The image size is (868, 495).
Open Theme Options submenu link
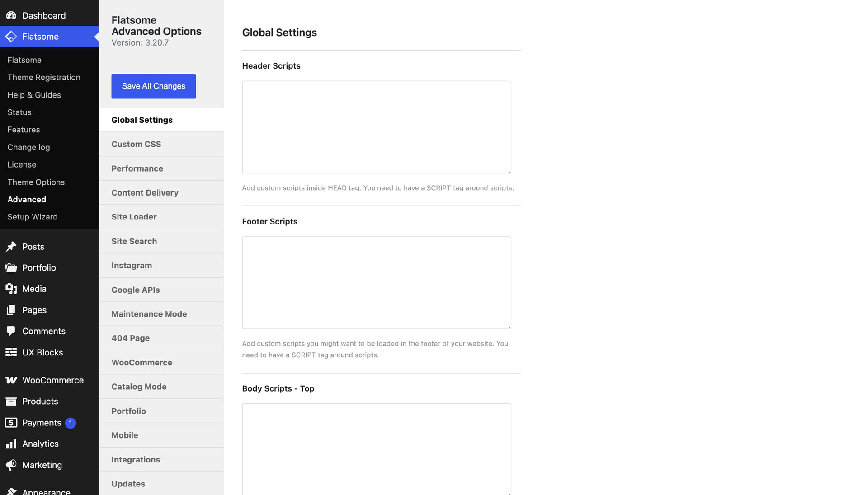tap(36, 182)
